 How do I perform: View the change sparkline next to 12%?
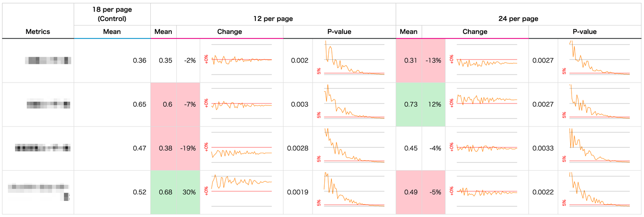click(487, 104)
